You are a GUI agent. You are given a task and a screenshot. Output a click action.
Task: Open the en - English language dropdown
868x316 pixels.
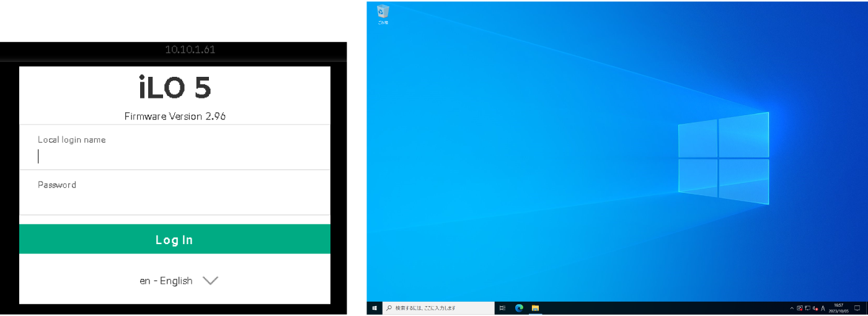(x=179, y=281)
